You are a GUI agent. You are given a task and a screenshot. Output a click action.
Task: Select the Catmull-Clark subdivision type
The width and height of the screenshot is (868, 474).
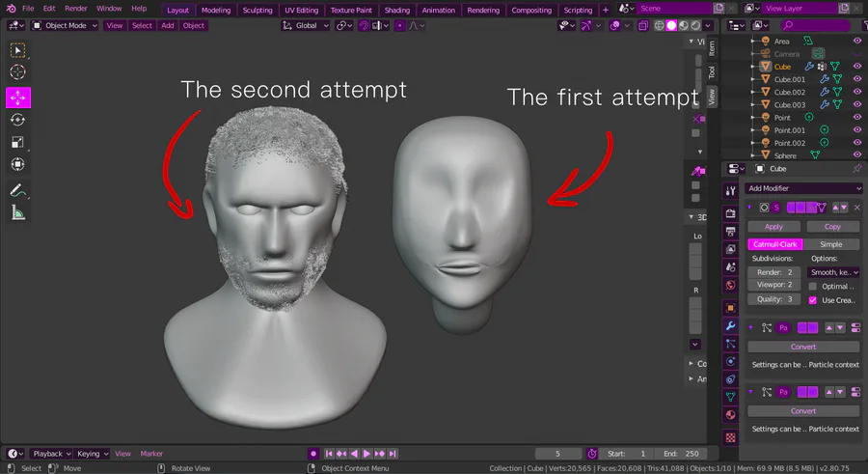[775, 244]
